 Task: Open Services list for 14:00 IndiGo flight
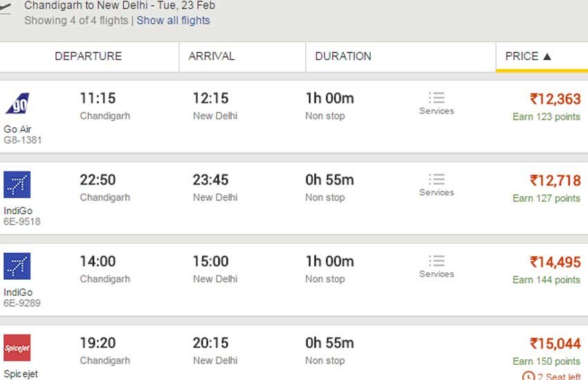point(437,267)
